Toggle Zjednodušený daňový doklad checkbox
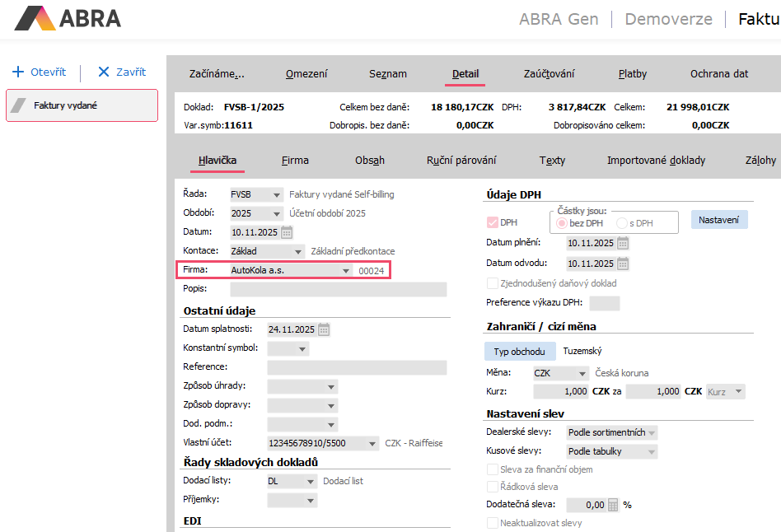 pyautogui.click(x=493, y=283)
